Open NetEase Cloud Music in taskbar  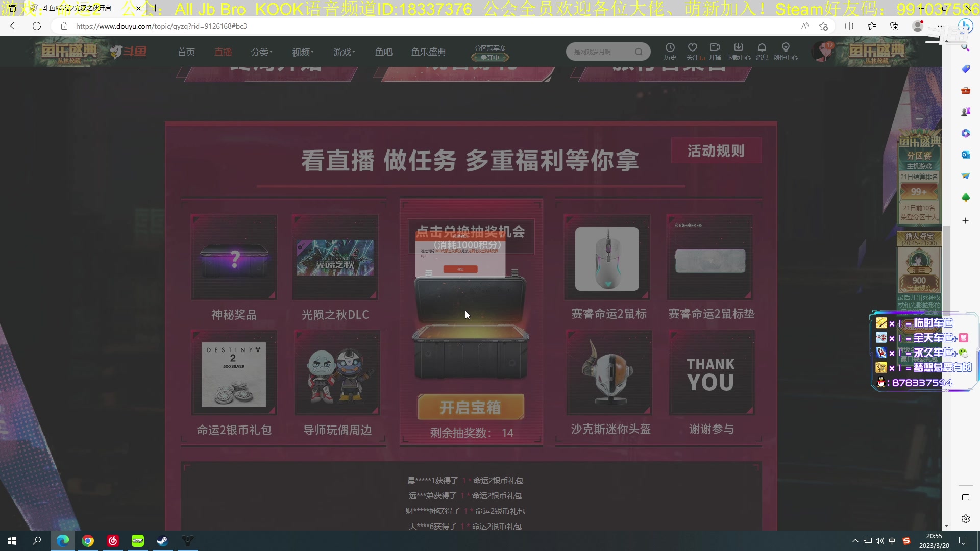pyautogui.click(x=113, y=541)
